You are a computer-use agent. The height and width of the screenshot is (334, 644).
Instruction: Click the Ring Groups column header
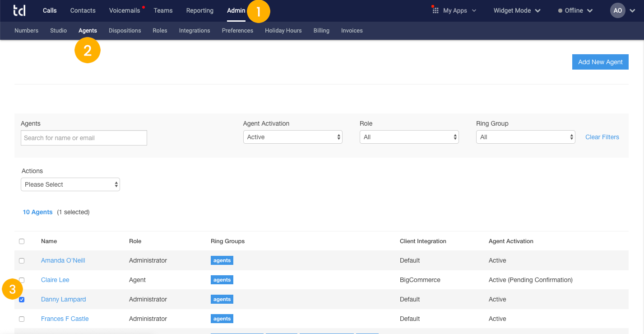pyautogui.click(x=227, y=241)
